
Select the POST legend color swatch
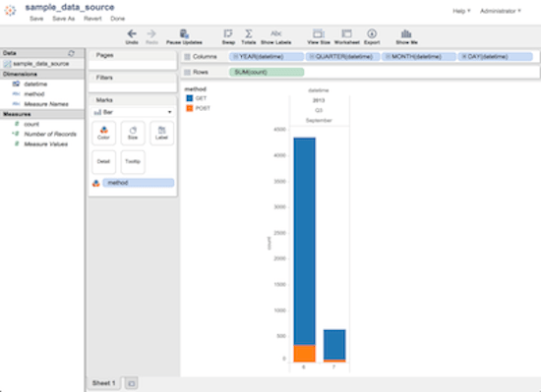coord(190,108)
